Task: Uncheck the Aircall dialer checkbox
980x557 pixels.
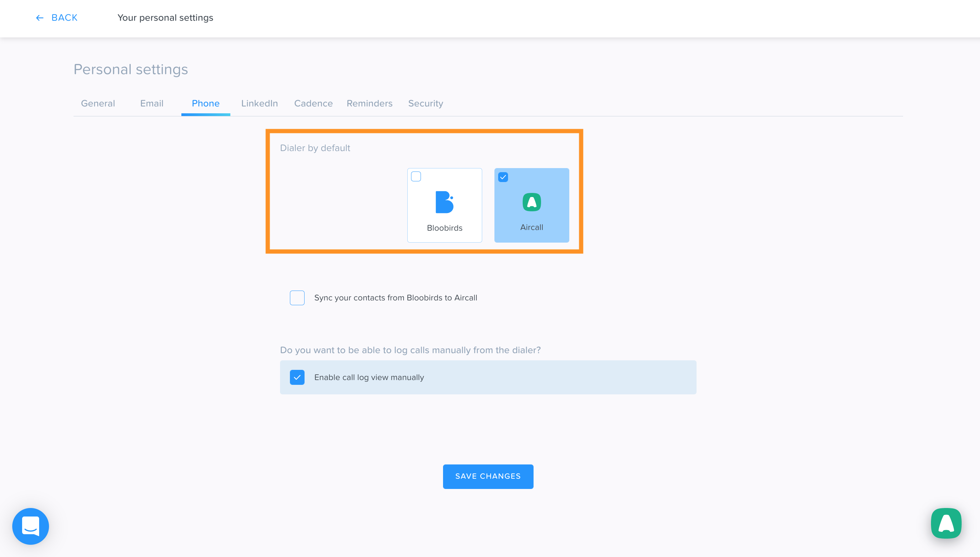Action: click(503, 177)
